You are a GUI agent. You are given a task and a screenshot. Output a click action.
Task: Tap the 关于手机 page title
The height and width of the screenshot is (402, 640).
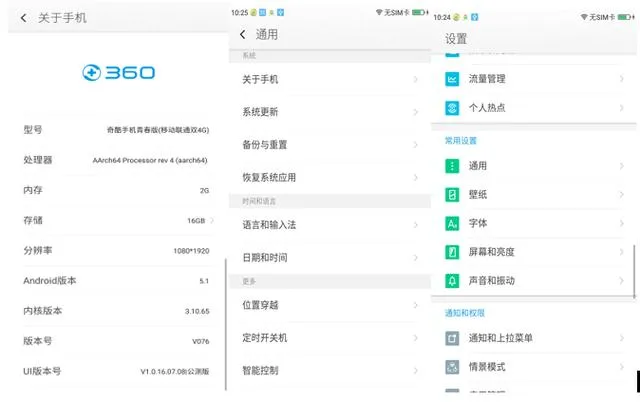pos(62,18)
